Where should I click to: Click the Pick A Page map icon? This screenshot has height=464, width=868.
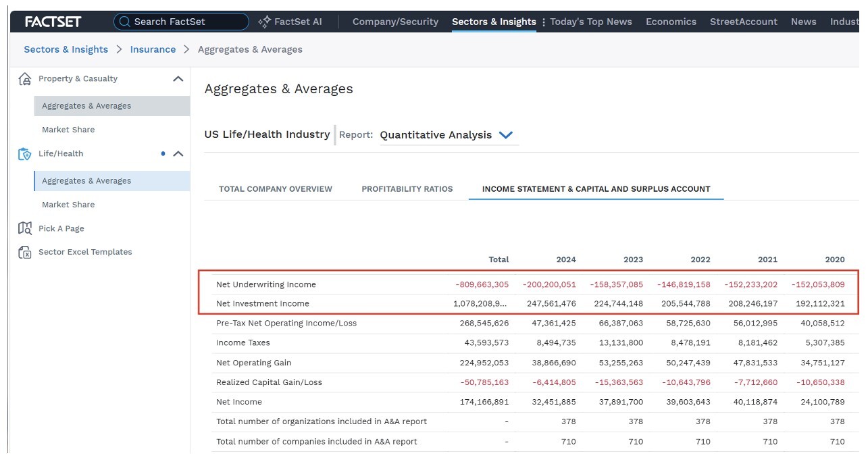pos(25,228)
